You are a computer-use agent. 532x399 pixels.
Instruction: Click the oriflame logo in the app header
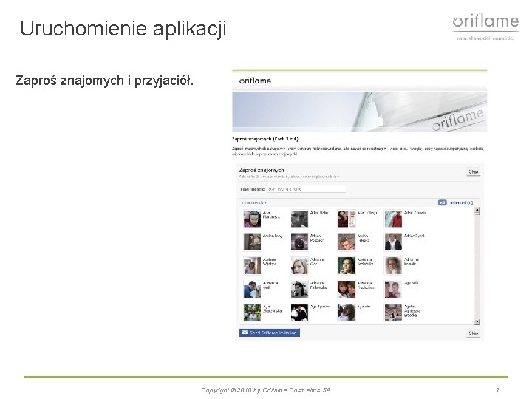[x=255, y=81]
